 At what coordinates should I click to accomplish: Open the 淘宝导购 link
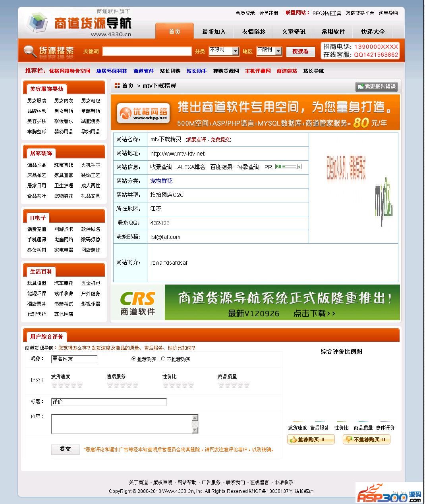coord(388,13)
